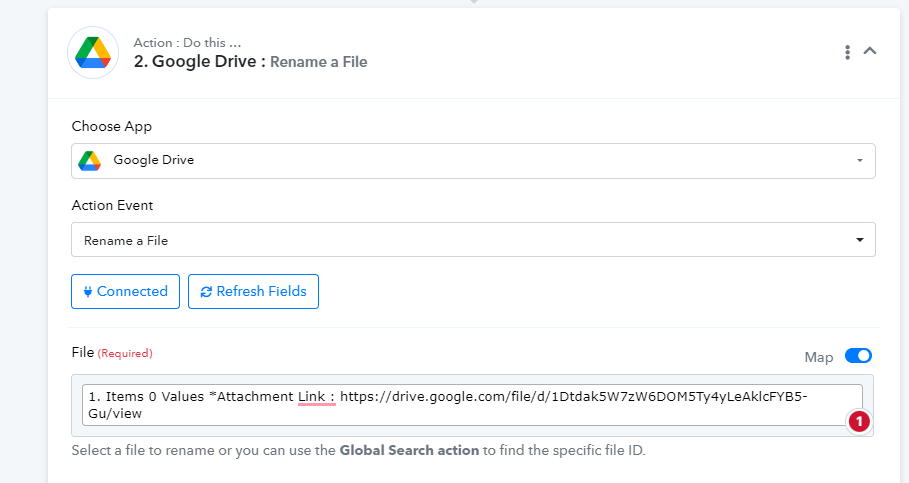Open the Choose App dropdown
This screenshot has height=483, width=909.
tap(473, 161)
